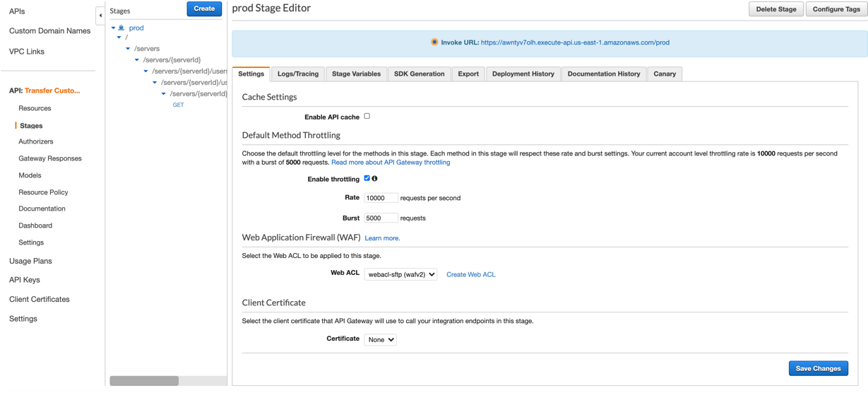This screenshot has width=868, height=393.
Task: Open API Keys
Action: click(x=25, y=280)
